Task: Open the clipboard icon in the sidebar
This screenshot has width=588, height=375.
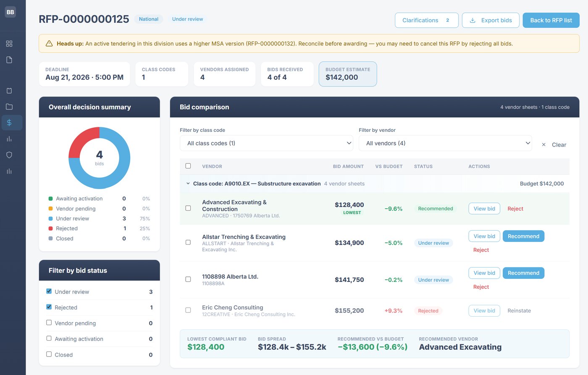Action: (9, 91)
